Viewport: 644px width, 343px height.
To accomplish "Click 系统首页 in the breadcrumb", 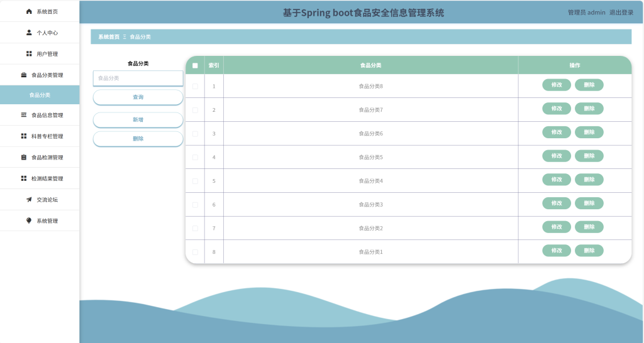I will tap(109, 37).
